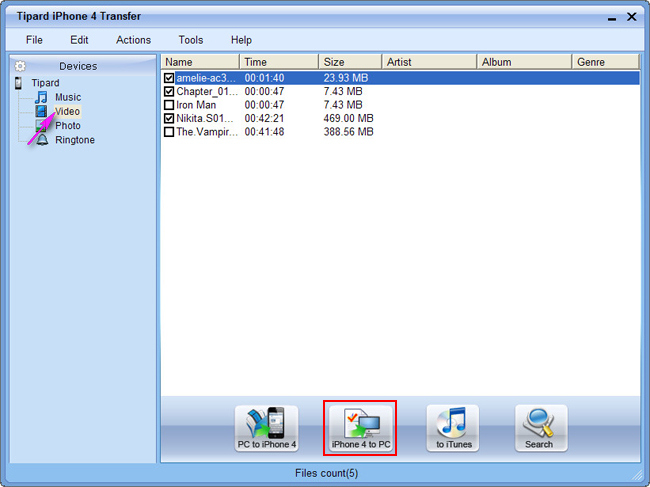
Task: Uncheck the amelie-ac3 file checkbox
Action: tap(169, 78)
